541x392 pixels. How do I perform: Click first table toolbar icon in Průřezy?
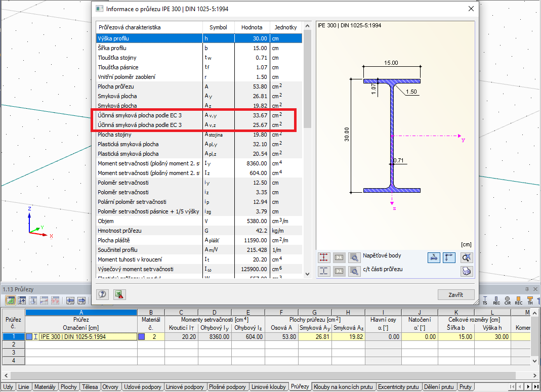[10, 300]
